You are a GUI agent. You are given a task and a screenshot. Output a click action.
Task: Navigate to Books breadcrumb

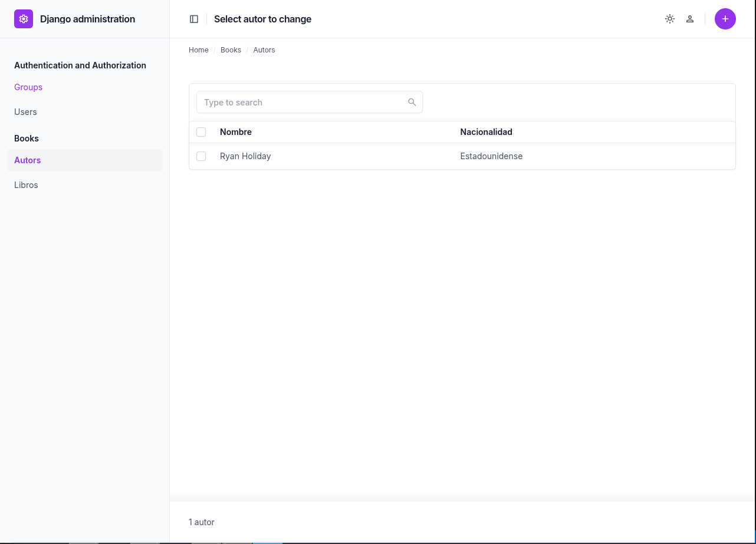[231, 50]
